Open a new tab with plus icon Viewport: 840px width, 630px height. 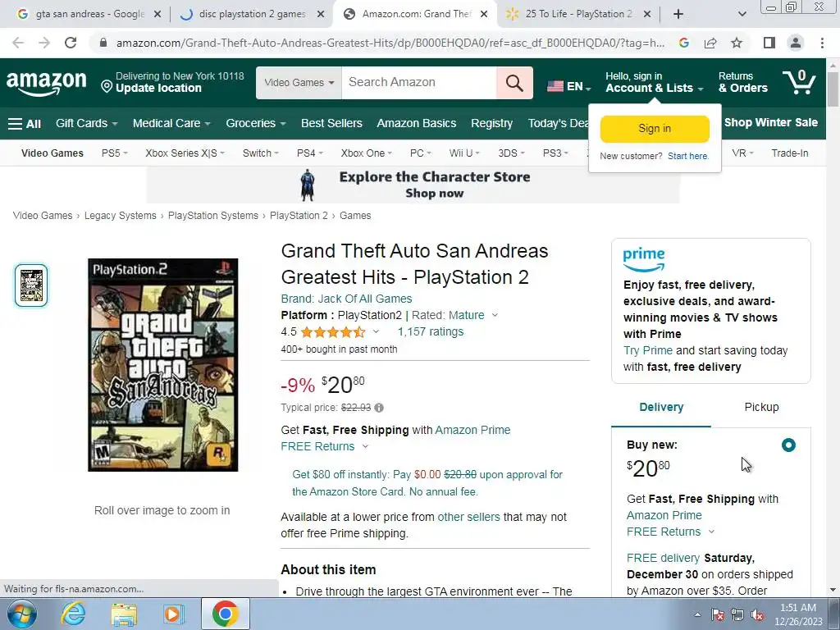678,14
